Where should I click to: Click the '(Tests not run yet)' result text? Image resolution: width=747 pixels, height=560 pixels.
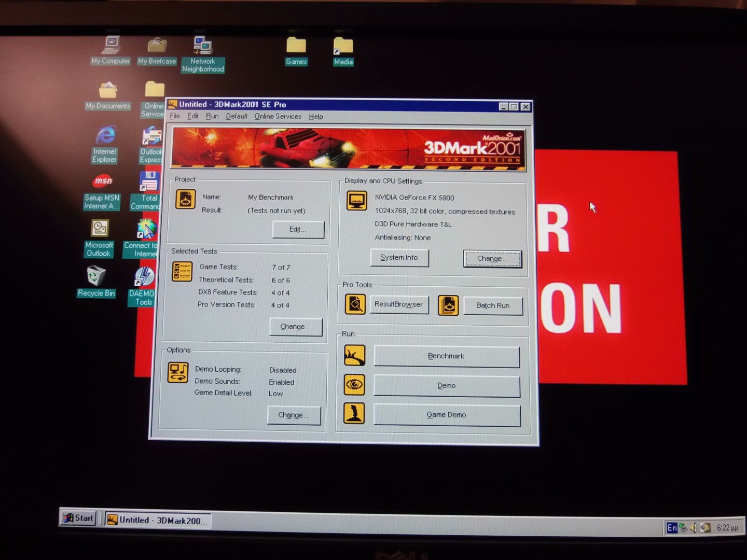[x=276, y=211]
